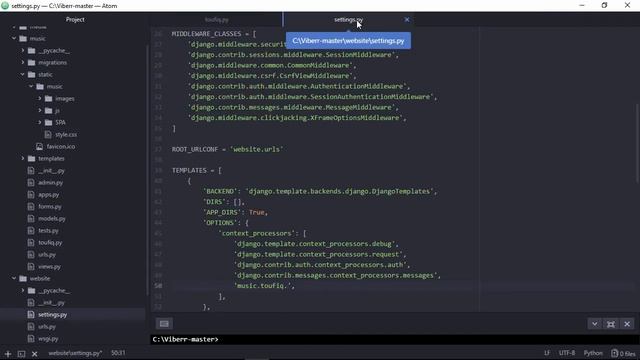Image resolution: width=640 pixels, height=360 pixels.
Task: Place cursor on ROOT_URLCONF line
Action: 227,149
